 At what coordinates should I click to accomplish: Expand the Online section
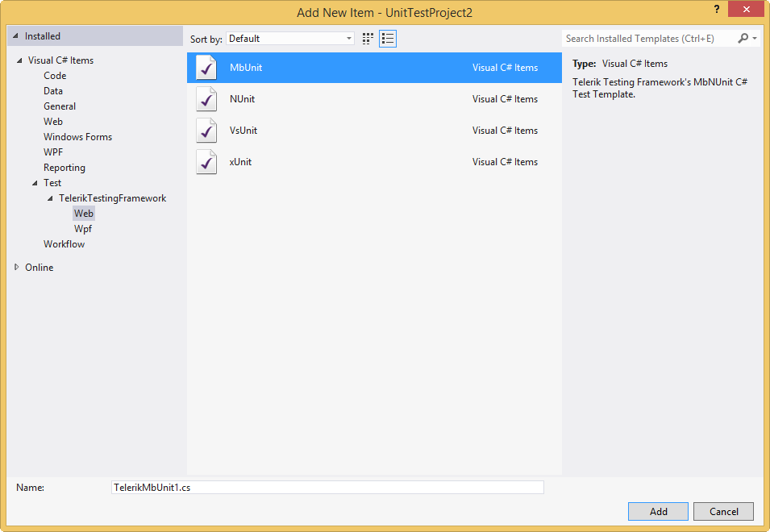click(17, 267)
